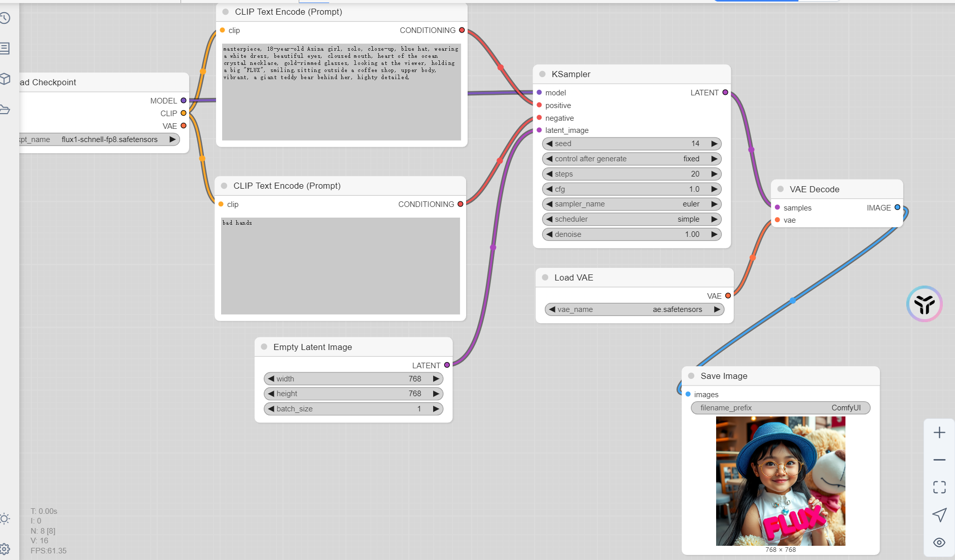This screenshot has width=955, height=560.
Task: Click the zoom out minus button
Action: click(939, 460)
